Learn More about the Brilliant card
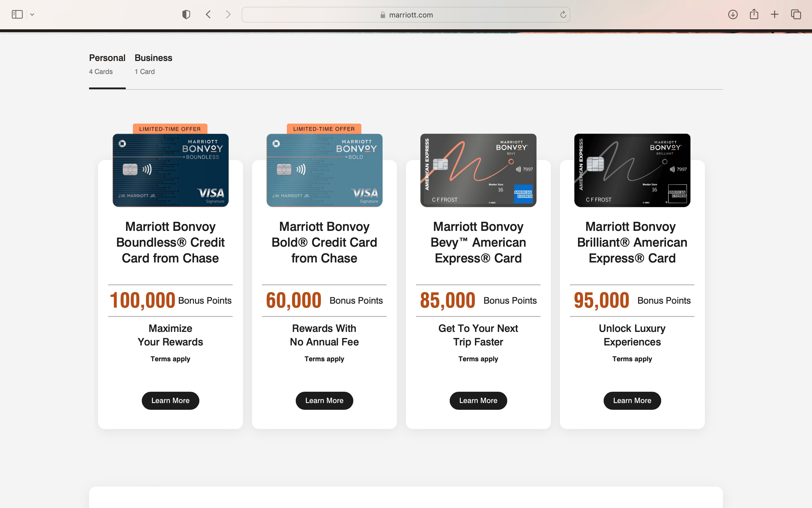The height and width of the screenshot is (508, 812). [x=632, y=400]
